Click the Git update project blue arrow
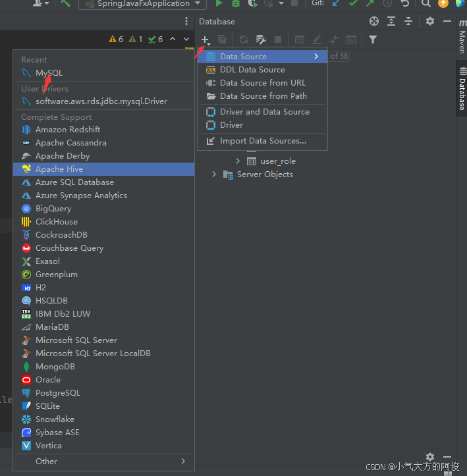The height and width of the screenshot is (476, 467). coord(336,3)
